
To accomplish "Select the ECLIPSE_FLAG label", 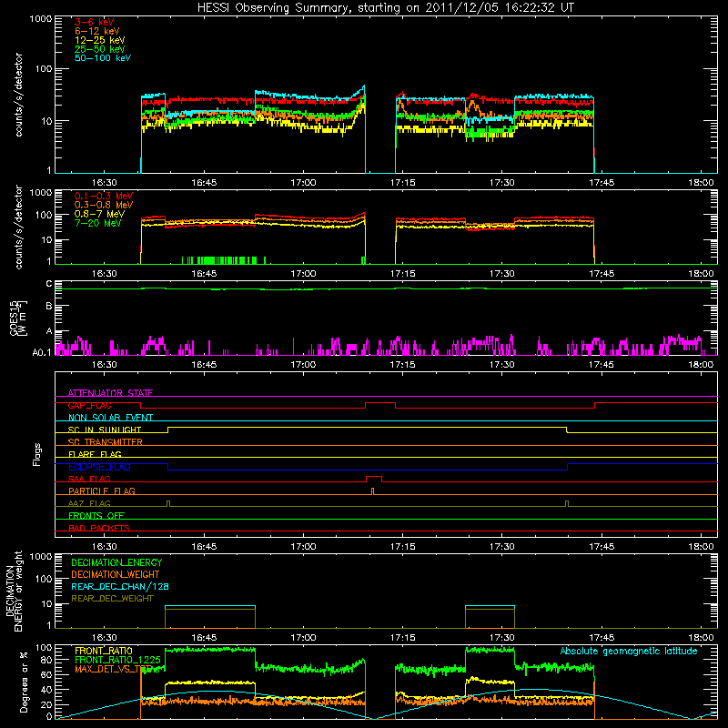I will pyautogui.click(x=99, y=467).
